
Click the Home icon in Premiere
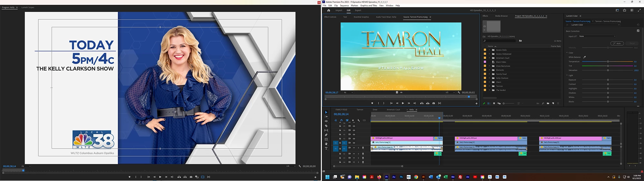click(329, 10)
